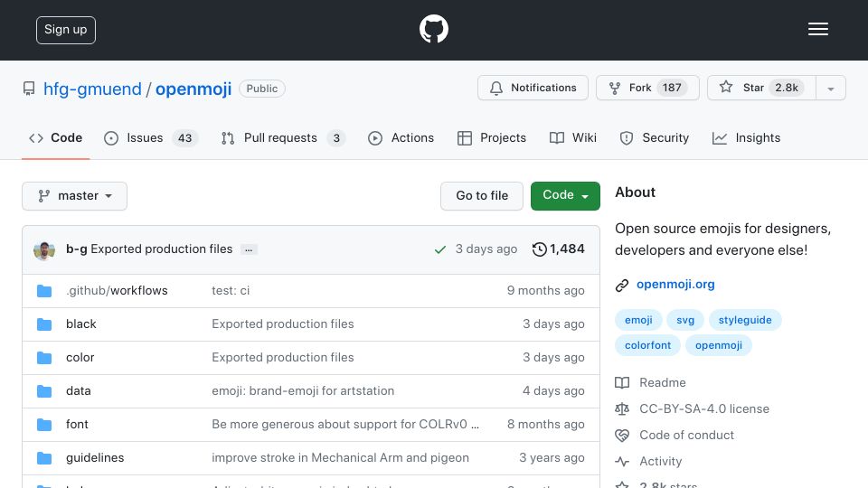Open the Actions tab
Viewport: 868px width, 488px height.
[x=401, y=137]
